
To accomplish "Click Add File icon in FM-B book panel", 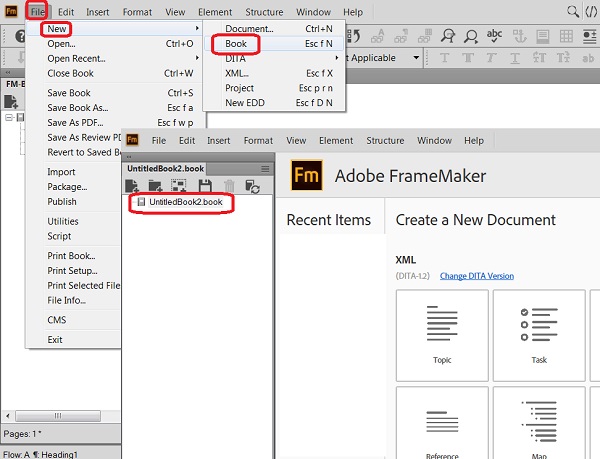I will (x=11, y=102).
